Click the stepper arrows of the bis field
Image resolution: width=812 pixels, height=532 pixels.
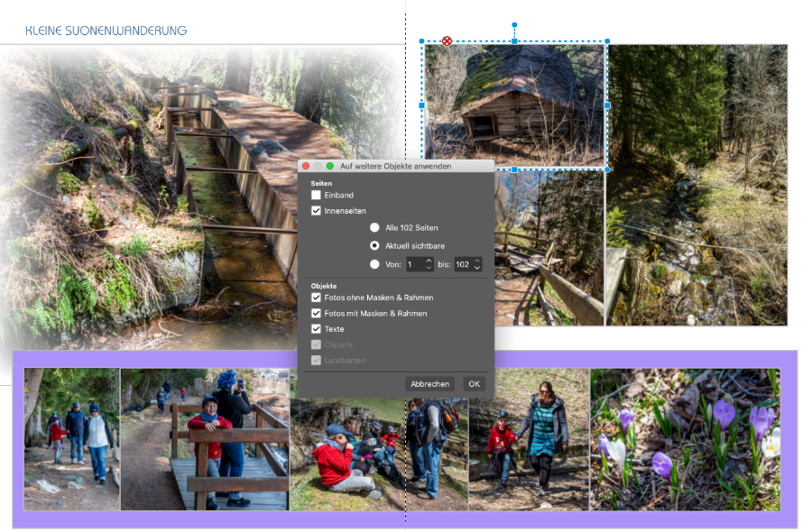(x=476, y=264)
